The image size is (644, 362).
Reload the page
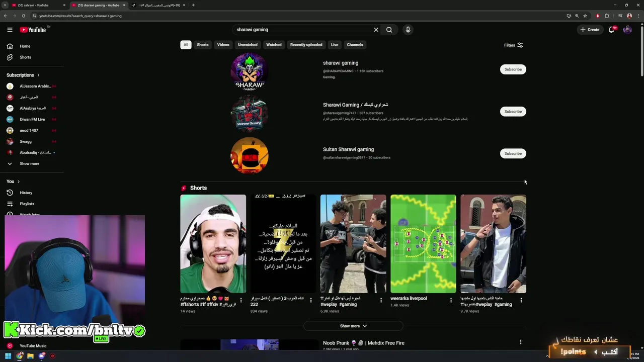tap(23, 16)
